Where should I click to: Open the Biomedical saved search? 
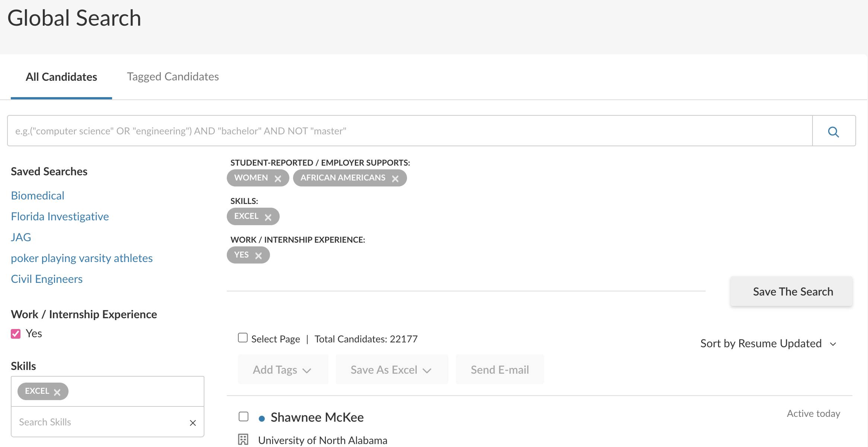[x=38, y=196]
